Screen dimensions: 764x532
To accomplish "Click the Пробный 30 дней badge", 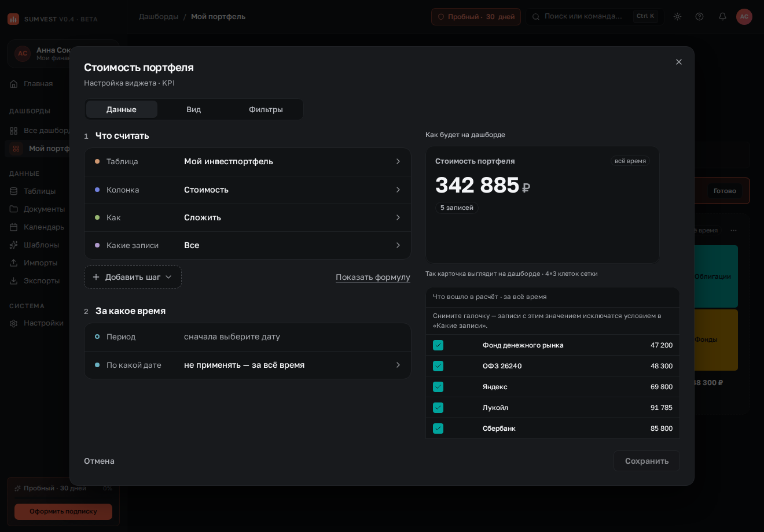I will 476,17.
